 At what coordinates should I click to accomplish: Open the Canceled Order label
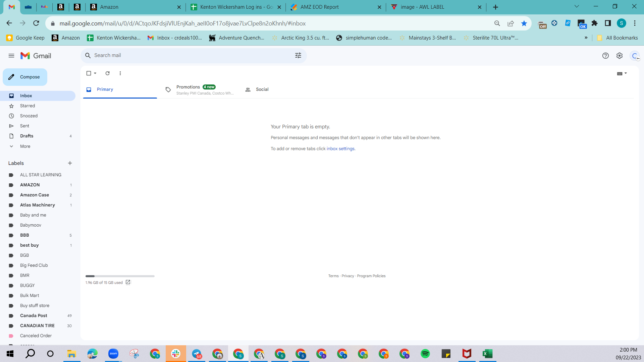(x=38, y=336)
